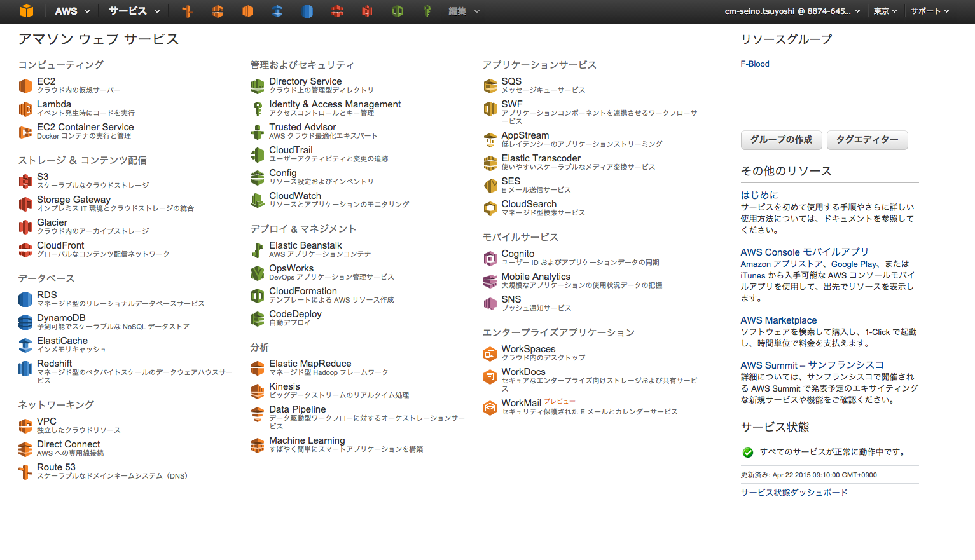Open the Mobile Analytics link
This screenshot has width=975, height=560.
tap(536, 277)
